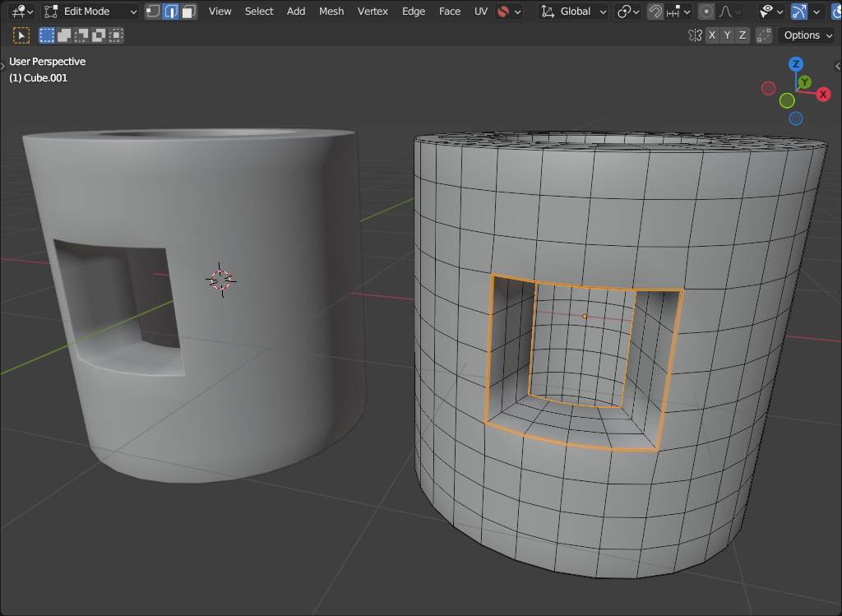Toggle auto merge vertices icon
The width and height of the screenshot is (842, 616).
pyautogui.click(x=763, y=35)
